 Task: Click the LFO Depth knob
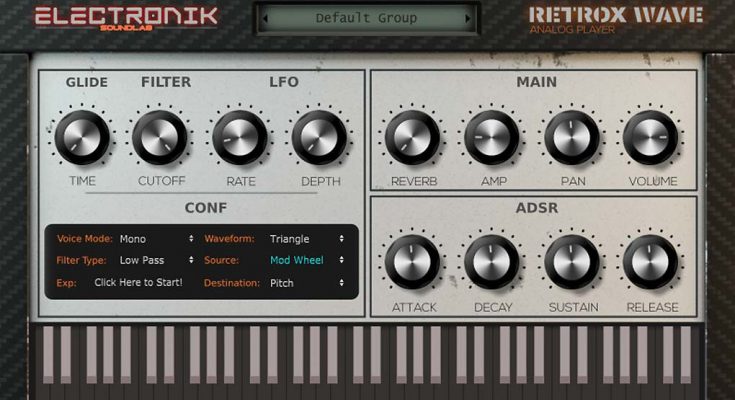point(319,137)
